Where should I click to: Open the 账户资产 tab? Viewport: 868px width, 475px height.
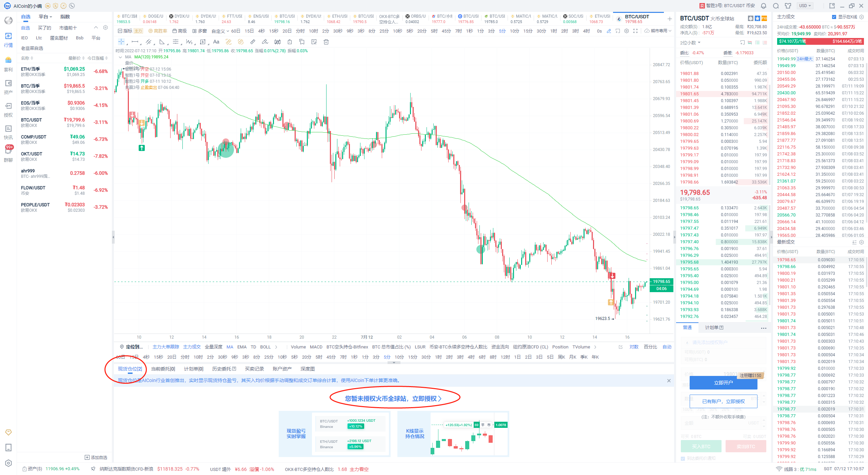[282, 369]
